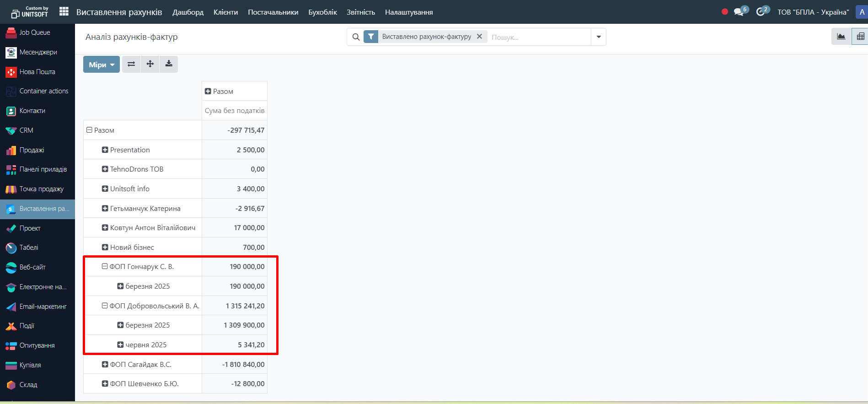Open the Звітність menu
Viewport: 868px width, 404px height.
coord(360,12)
